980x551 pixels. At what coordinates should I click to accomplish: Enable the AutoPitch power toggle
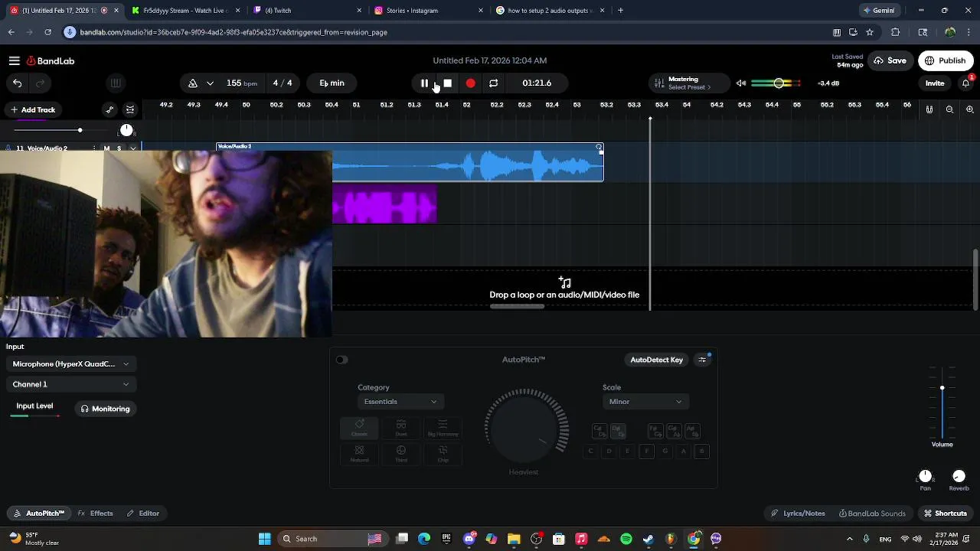(x=341, y=360)
